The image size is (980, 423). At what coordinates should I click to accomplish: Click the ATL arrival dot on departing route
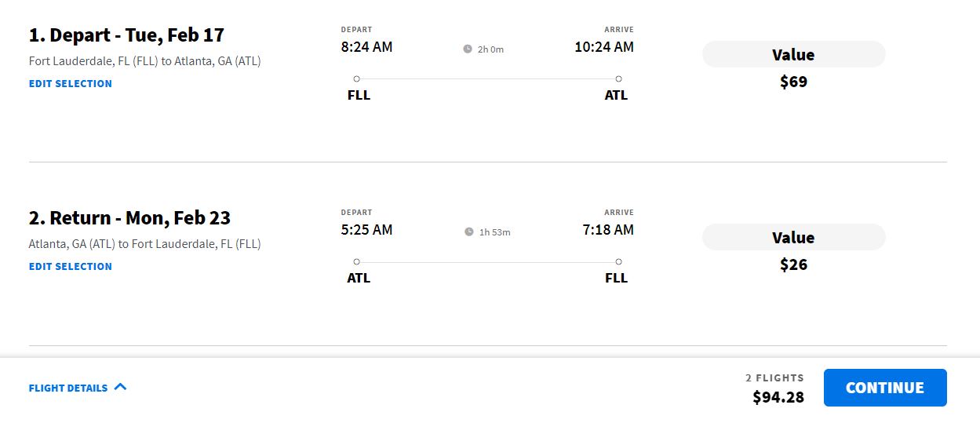point(618,78)
